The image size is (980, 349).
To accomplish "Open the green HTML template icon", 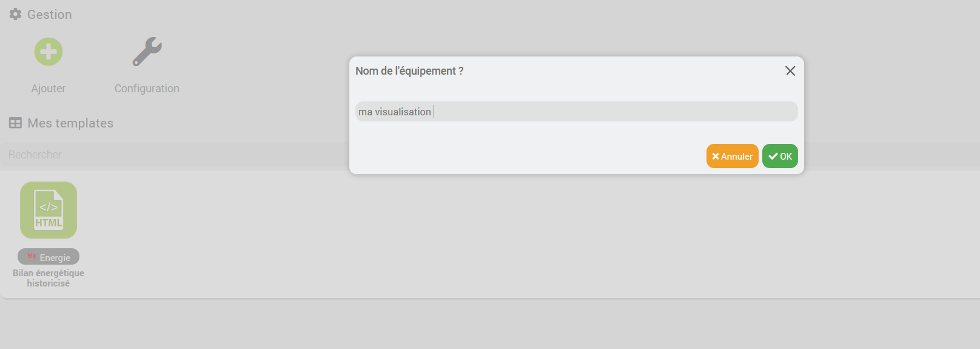I will click(x=49, y=210).
